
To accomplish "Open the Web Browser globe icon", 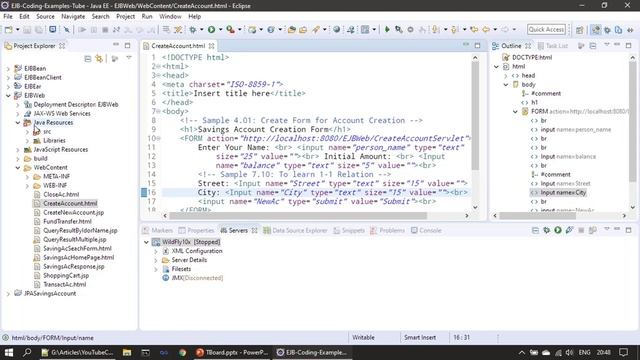I will tap(336, 29).
